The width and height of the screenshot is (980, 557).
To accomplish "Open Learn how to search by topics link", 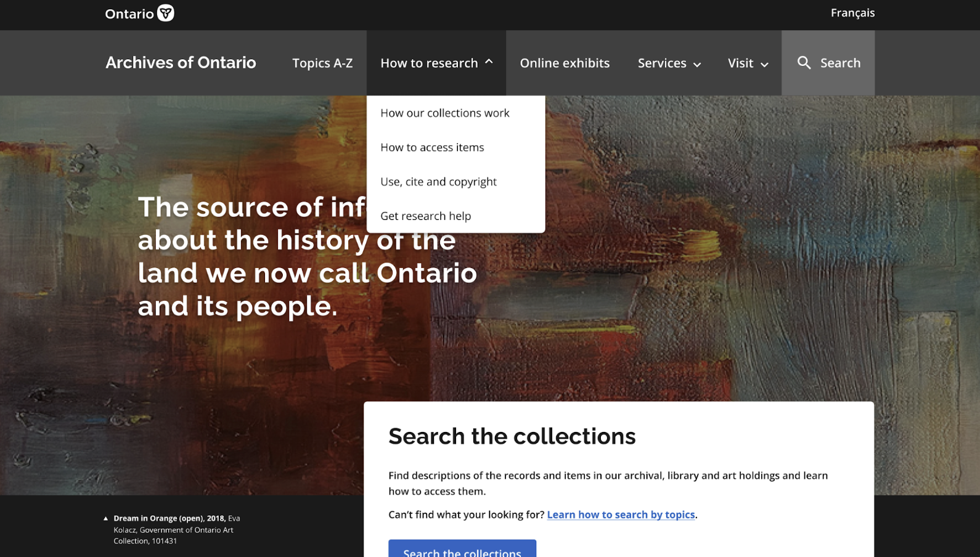I will (621, 514).
